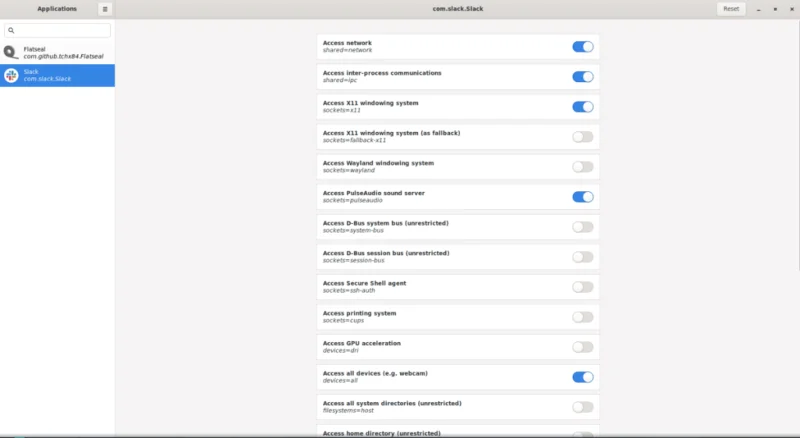Enable Access all system directories (unrestricted)
The height and width of the screenshot is (438, 800).
[583, 407]
